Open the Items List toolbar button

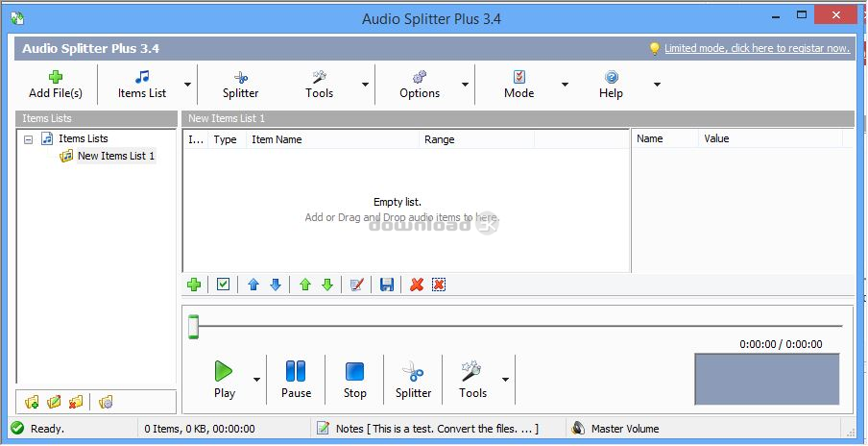tap(142, 85)
